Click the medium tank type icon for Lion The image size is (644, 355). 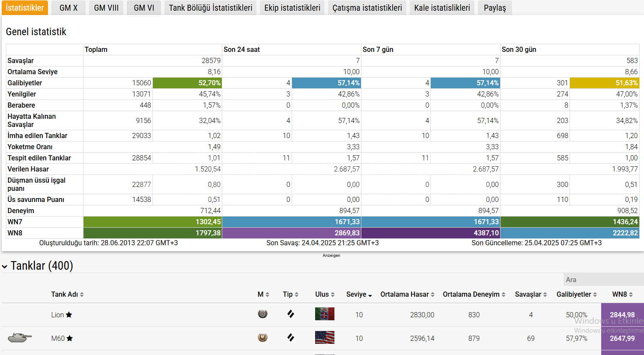(x=291, y=314)
